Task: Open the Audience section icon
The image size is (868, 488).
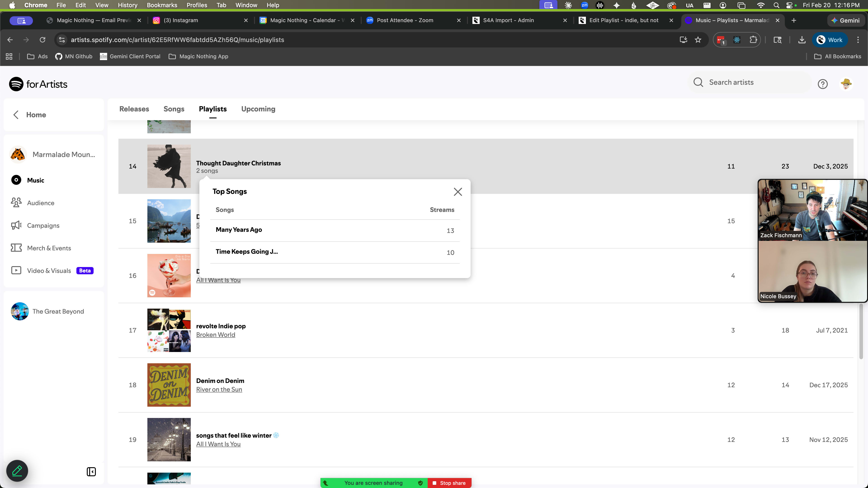Action: click(16, 202)
